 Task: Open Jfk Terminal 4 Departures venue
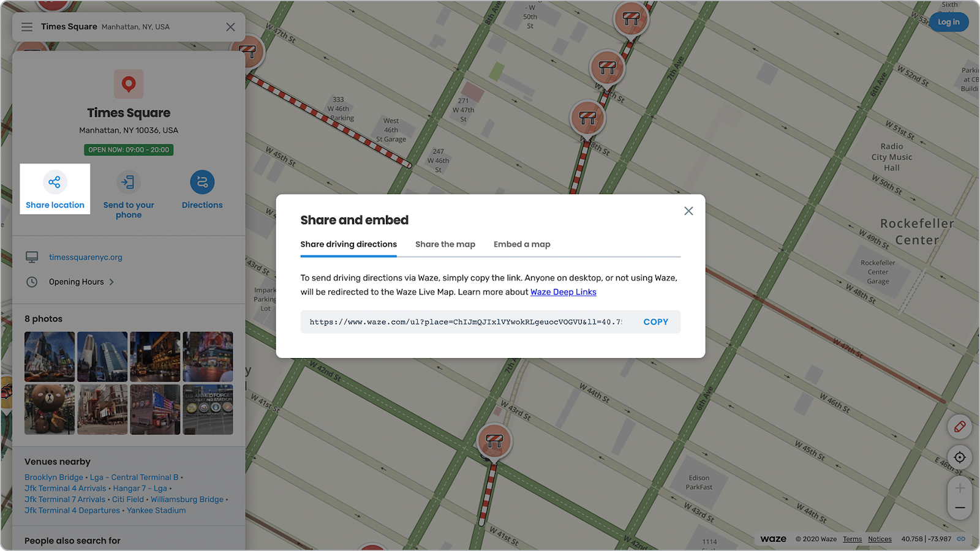pyautogui.click(x=72, y=511)
